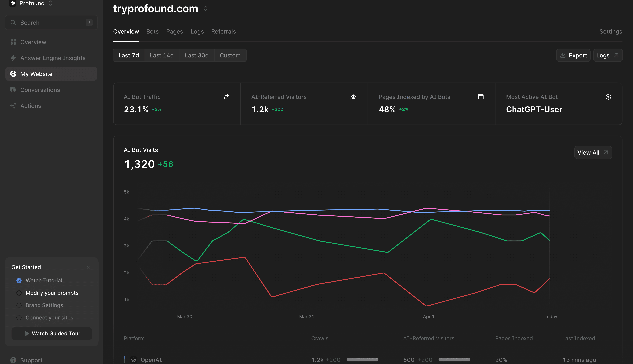This screenshot has width=633, height=364.
Task: Toggle the Brand Settings step circle
Action: [19, 305]
